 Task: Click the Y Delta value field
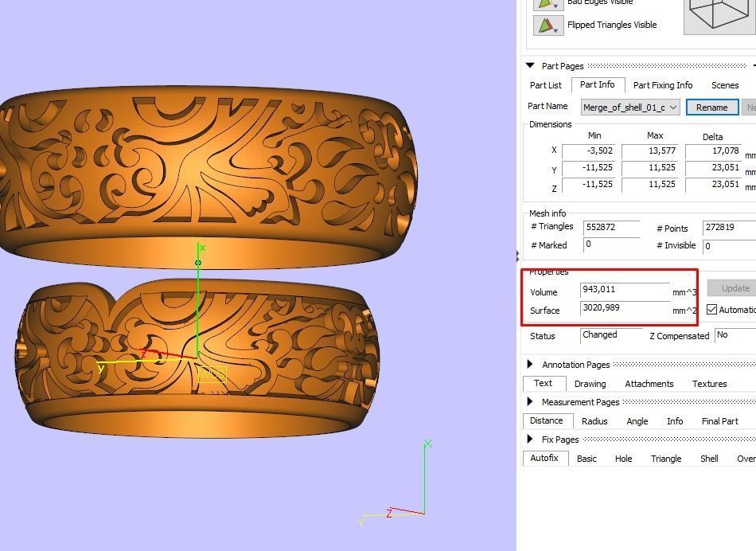713,168
